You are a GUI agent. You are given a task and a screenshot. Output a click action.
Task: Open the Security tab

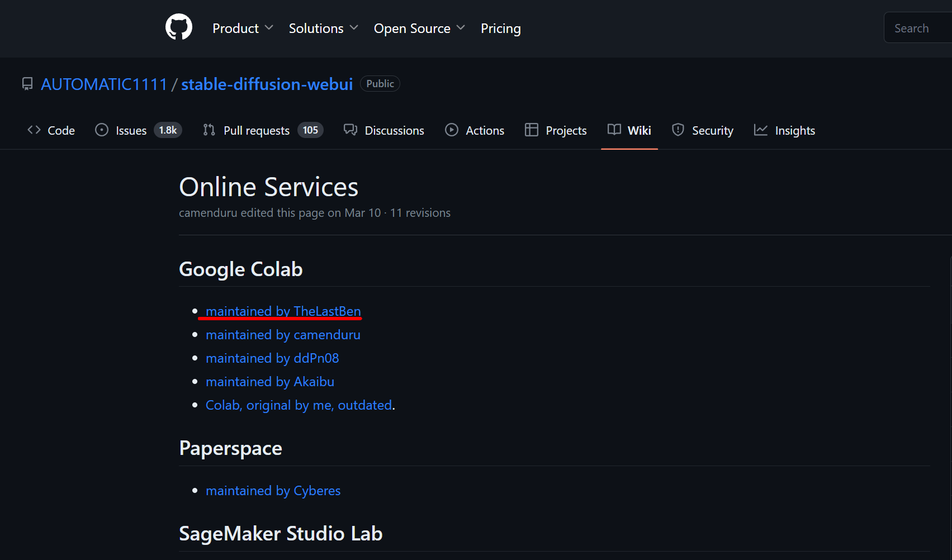point(703,130)
